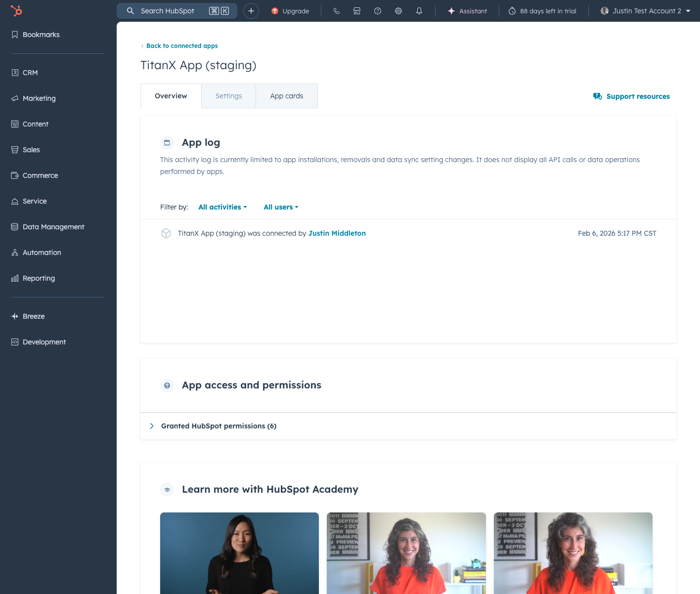This screenshot has width=700, height=594.
Task: Click App access and permissions icon
Action: click(x=167, y=385)
